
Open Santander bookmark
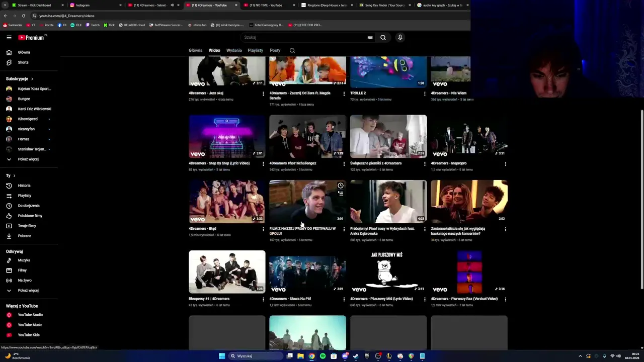(x=13, y=25)
